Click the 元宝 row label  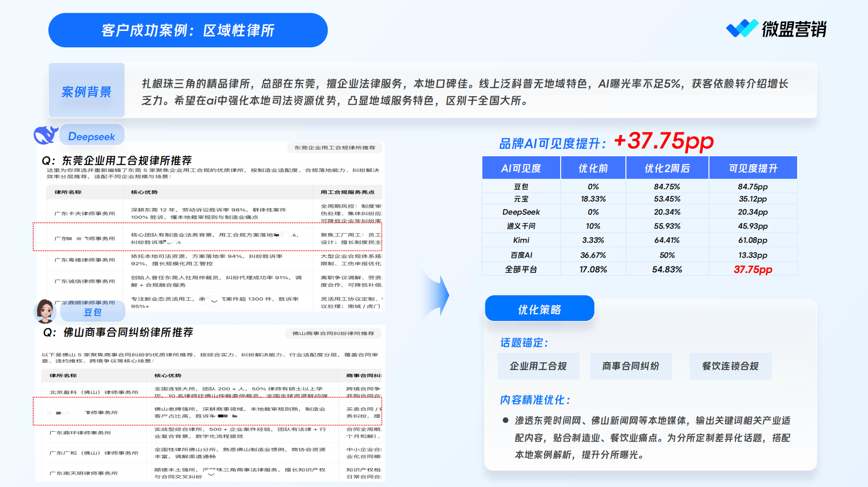click(x=521, y=199)
